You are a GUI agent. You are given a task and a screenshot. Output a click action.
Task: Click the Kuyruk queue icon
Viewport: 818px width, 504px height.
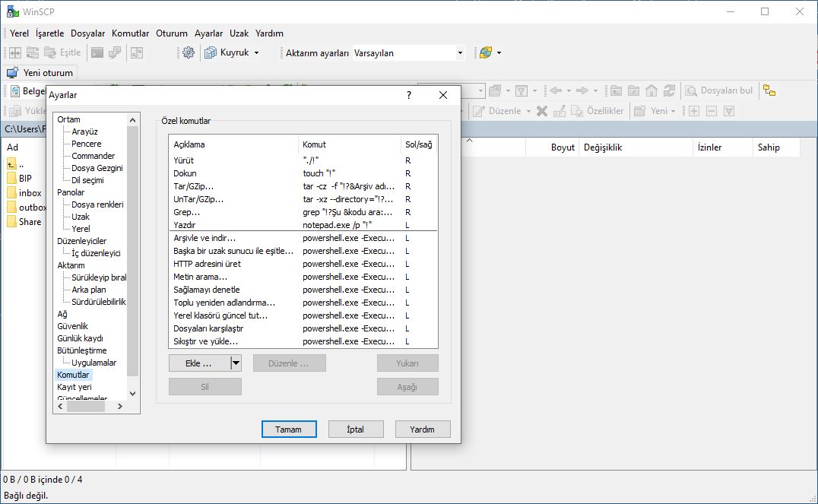pos(211,52)
